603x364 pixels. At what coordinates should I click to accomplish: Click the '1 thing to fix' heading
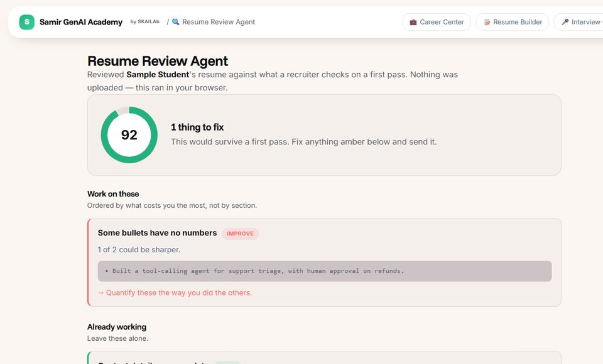click(197, 127)
